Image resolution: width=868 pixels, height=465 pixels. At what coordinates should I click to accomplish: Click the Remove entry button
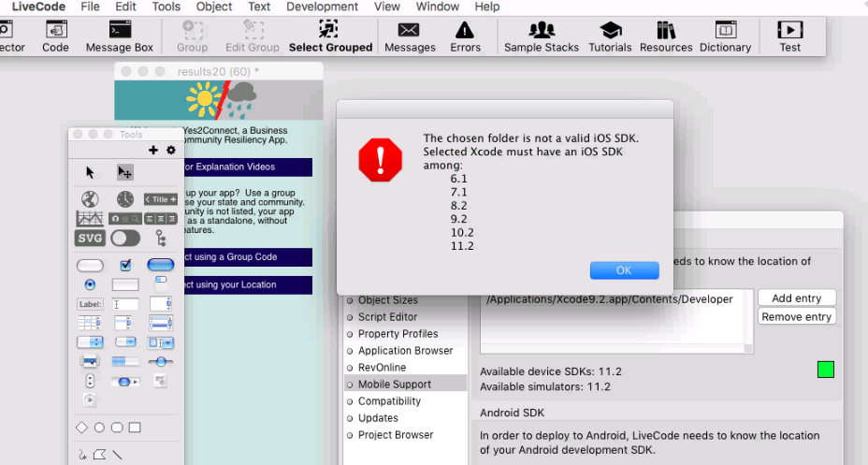(x=796, y=316)
